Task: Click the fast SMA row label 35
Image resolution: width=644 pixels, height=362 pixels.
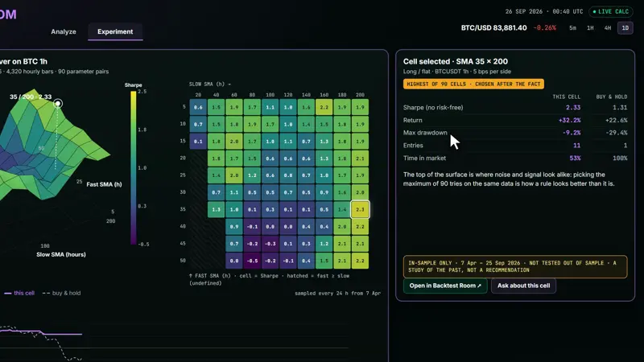Action: tap(183, 209)
